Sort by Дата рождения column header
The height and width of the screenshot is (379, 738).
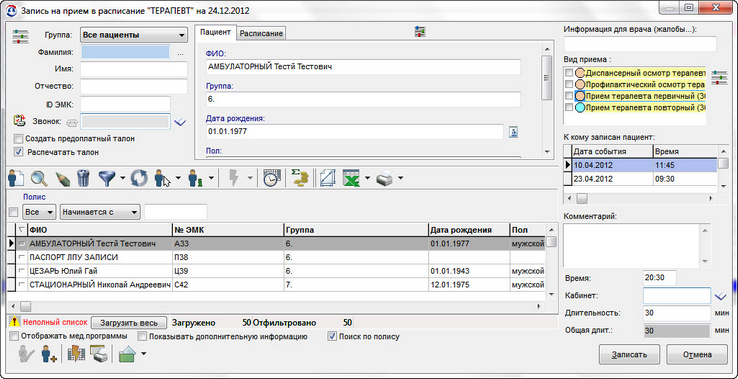(x=468, y=230)
